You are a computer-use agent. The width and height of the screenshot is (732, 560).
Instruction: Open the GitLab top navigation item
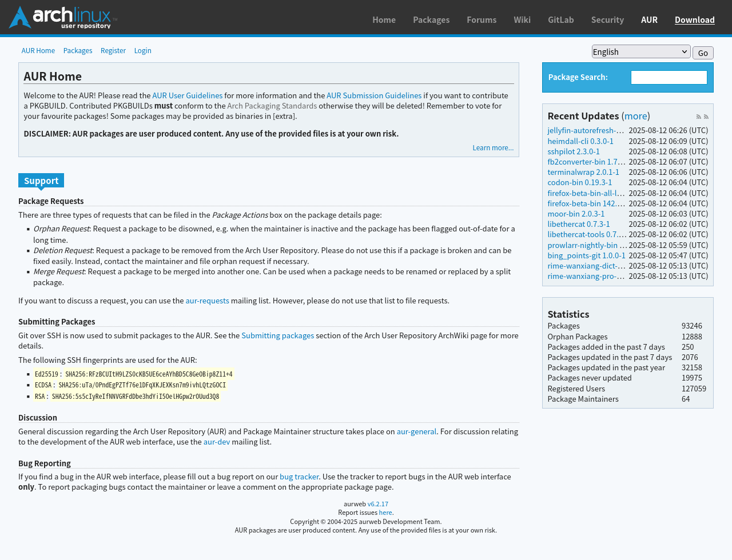(x=561, y=19)
